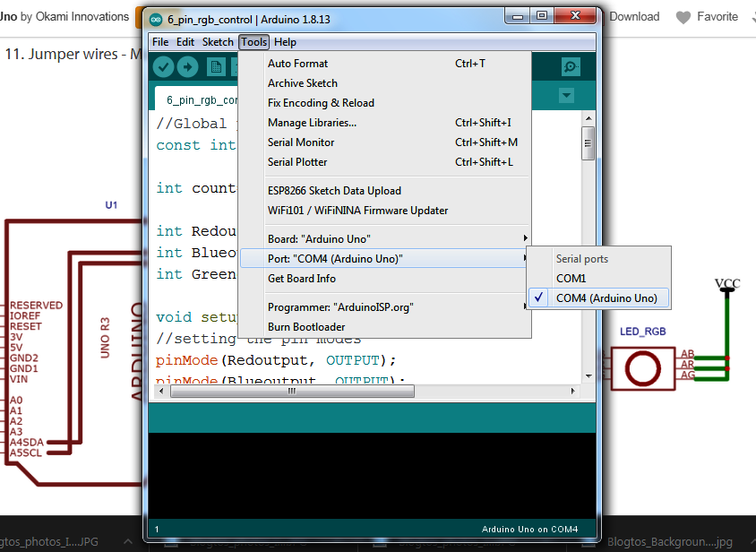The height and width of the screenshot is (552, 756).
Task: Click the New sketch toolbar icon
Action: 216,67
